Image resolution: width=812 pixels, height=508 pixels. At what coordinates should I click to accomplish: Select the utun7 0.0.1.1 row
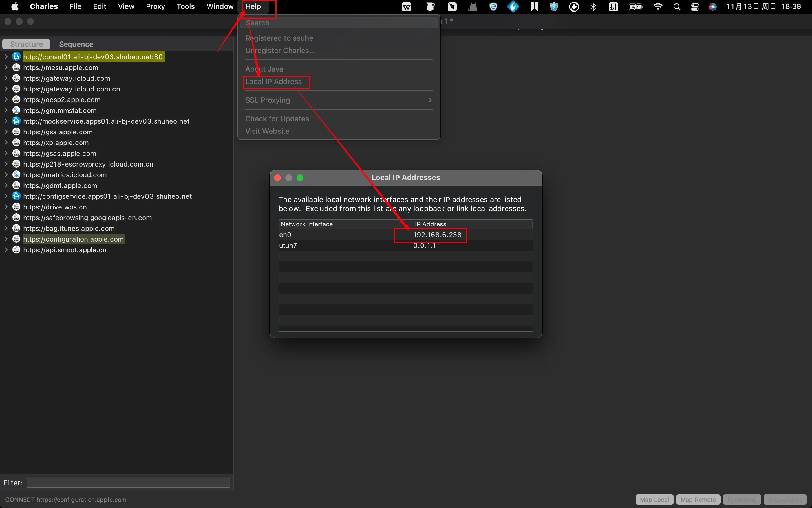click(x=406, y=245)
